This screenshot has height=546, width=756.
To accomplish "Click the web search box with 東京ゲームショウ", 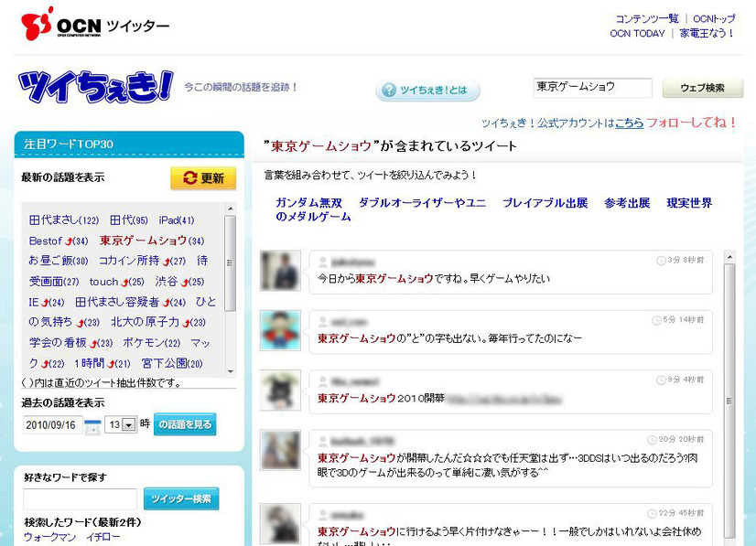I will click(x=592, y=88).
